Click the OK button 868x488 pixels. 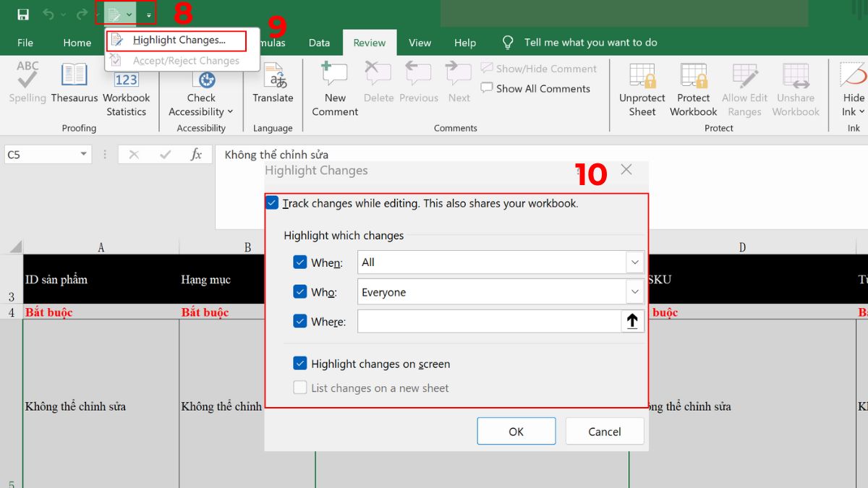[x=516, y=431]
